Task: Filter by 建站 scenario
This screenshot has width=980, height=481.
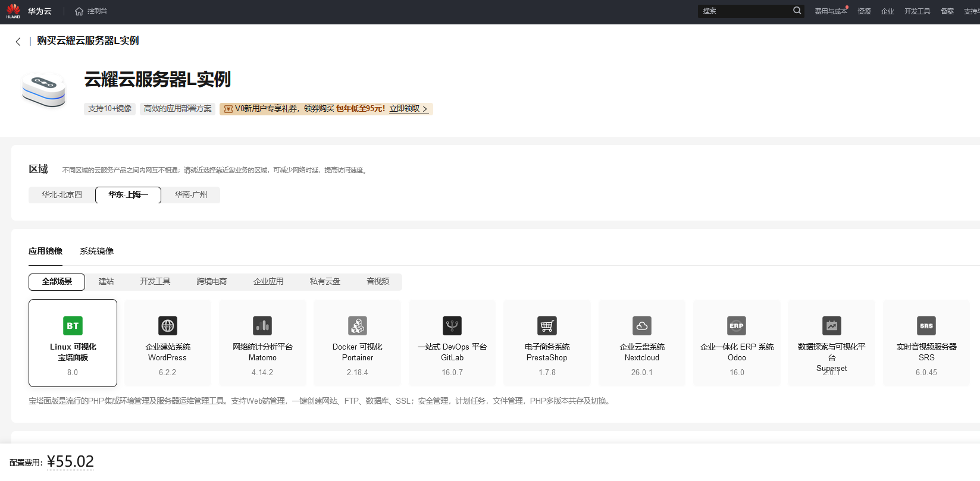Action: point(106,282)
